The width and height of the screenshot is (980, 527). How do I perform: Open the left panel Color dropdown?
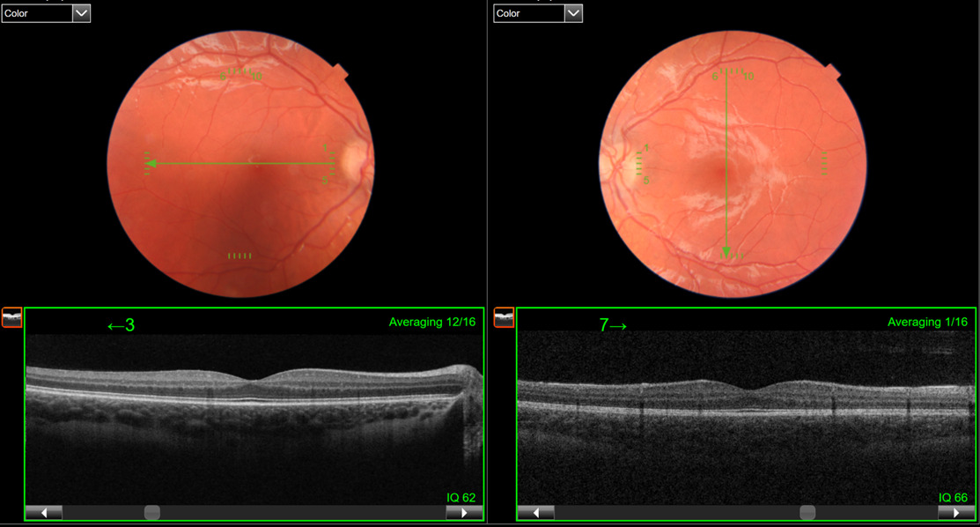tap(81, 13)
